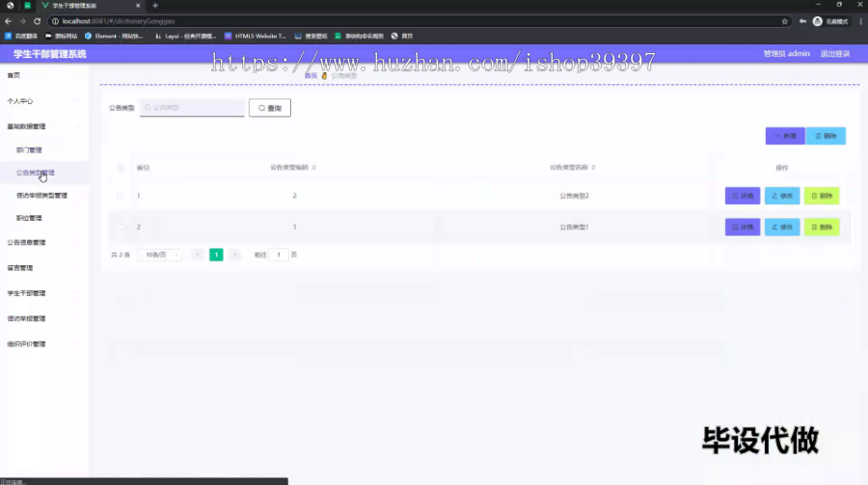Open the 首页 bookmark in bookmarks bar
The width and height of the screenshot is (868, 485).
[402, 36]
